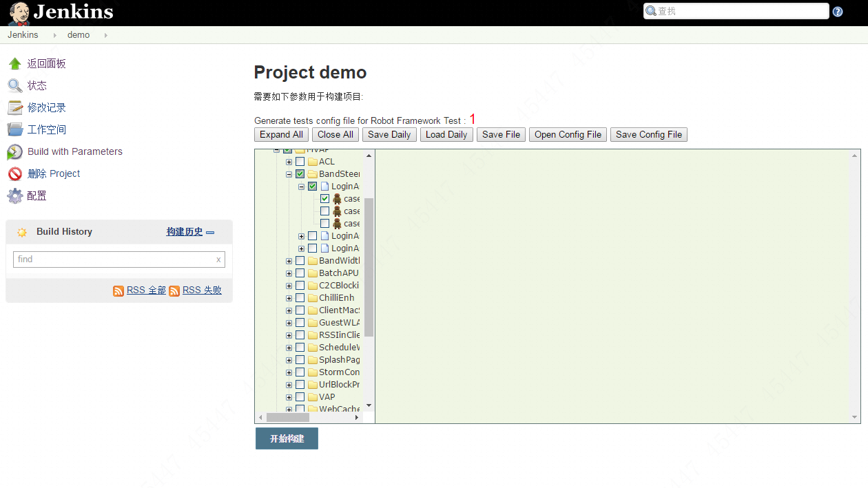This screenshot has height=488, width=868.
Task: Uncheck the BandSteer folder checkbox
Action: pyautogui.click(x=300, y=174)
